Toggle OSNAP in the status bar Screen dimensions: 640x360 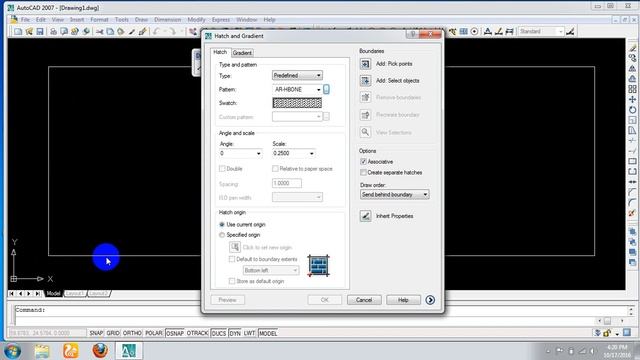175,333
